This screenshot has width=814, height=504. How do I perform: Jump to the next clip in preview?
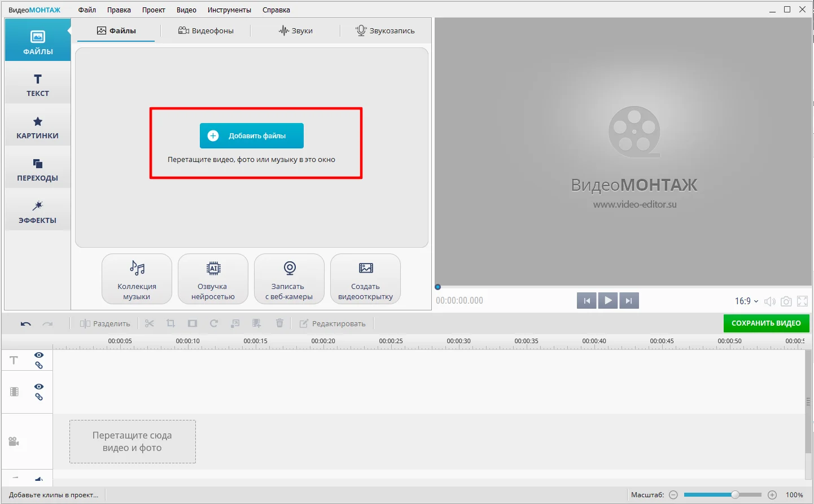point(629,301)
